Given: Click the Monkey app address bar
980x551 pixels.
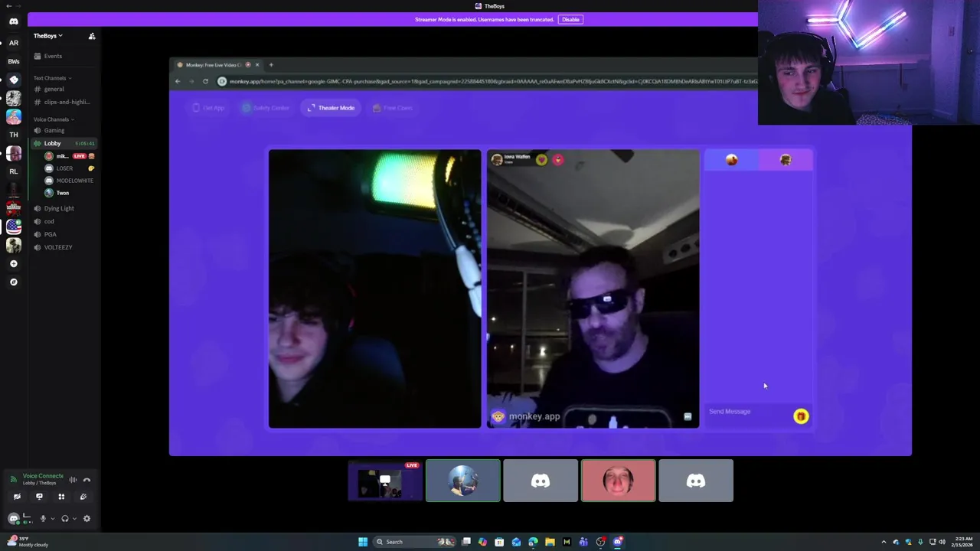Looking at the screenshot, I should point(490,81).
